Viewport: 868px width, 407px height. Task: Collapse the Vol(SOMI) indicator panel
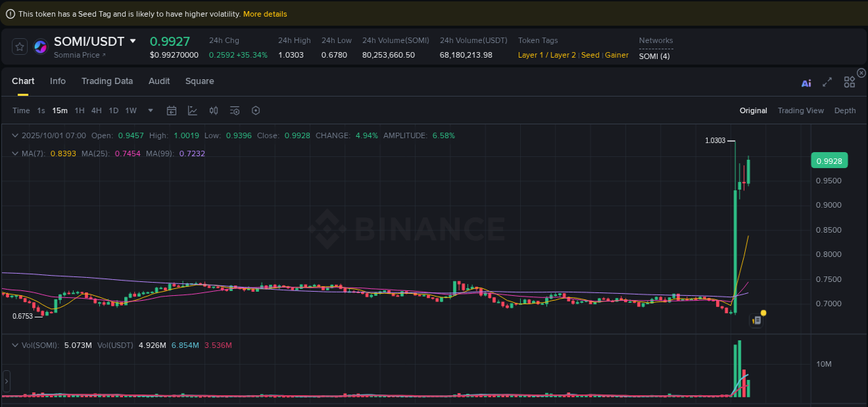point(15,344)
